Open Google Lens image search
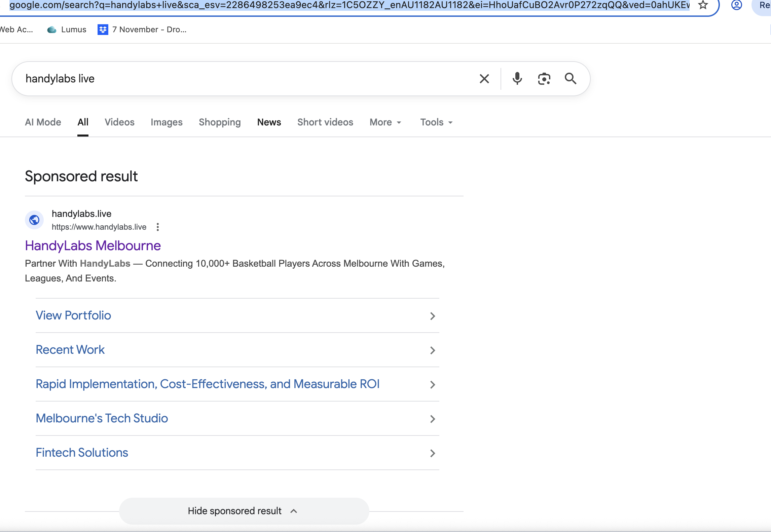This screenshot has width=771, height=532. coord(544,79)
